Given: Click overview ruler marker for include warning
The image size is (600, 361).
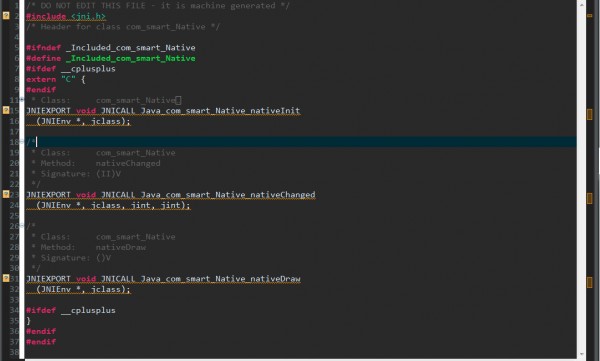Looking at the screenshot, I should [x=590, y=16].
